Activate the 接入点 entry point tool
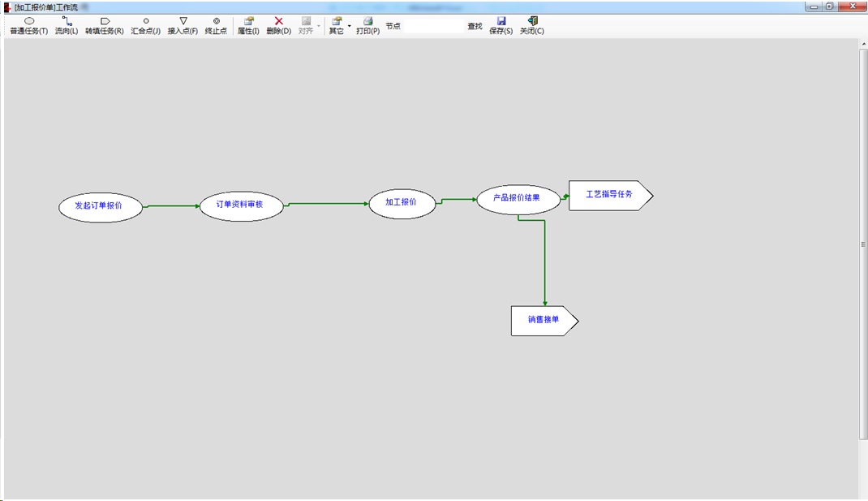The width and height of the screenshot is (868, 501). [x=183, y=26]
